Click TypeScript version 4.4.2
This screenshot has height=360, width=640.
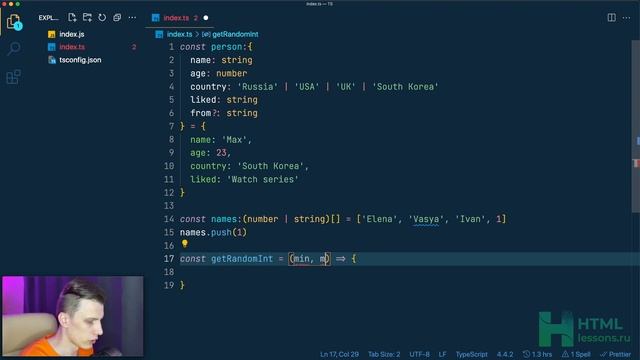pos(505,354)
